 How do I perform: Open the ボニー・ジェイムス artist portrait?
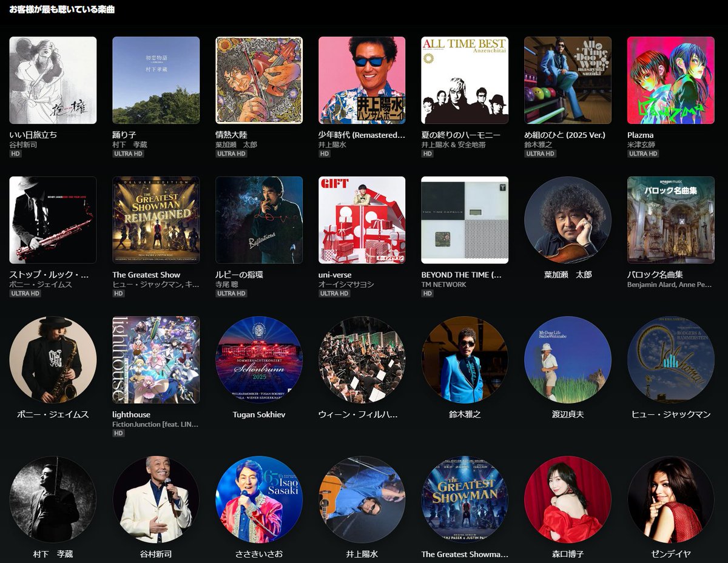(x=53, y=360)
